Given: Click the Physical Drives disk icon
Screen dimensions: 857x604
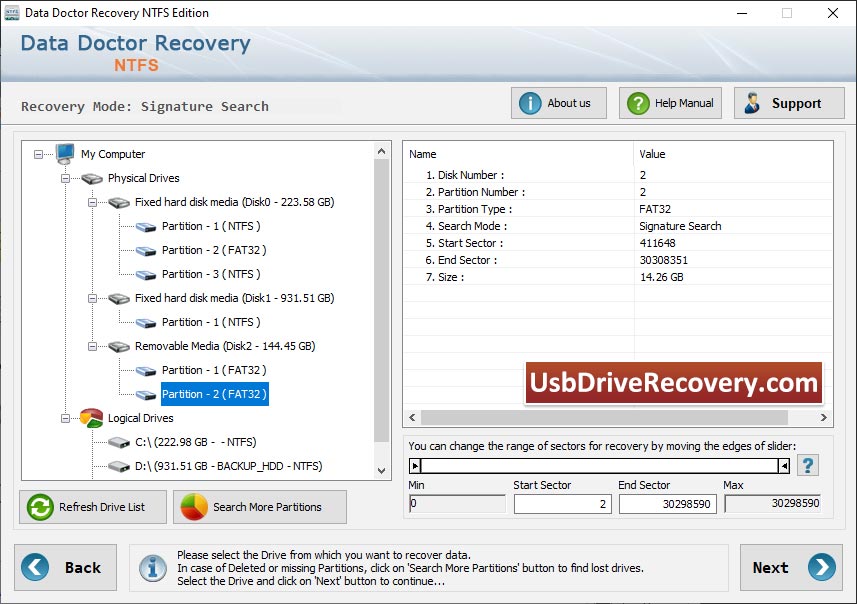Looking at the screenshot, I should click(x=92, y=178).
